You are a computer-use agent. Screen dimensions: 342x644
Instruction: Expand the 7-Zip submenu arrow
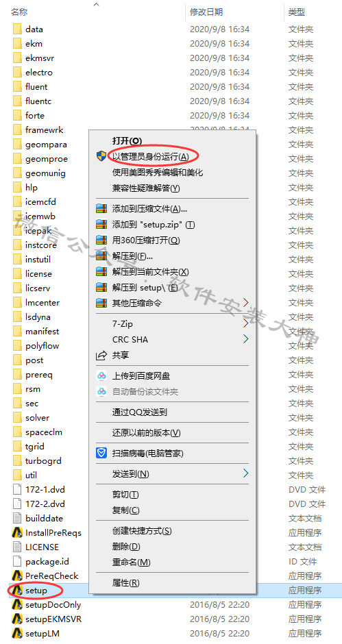246,323
